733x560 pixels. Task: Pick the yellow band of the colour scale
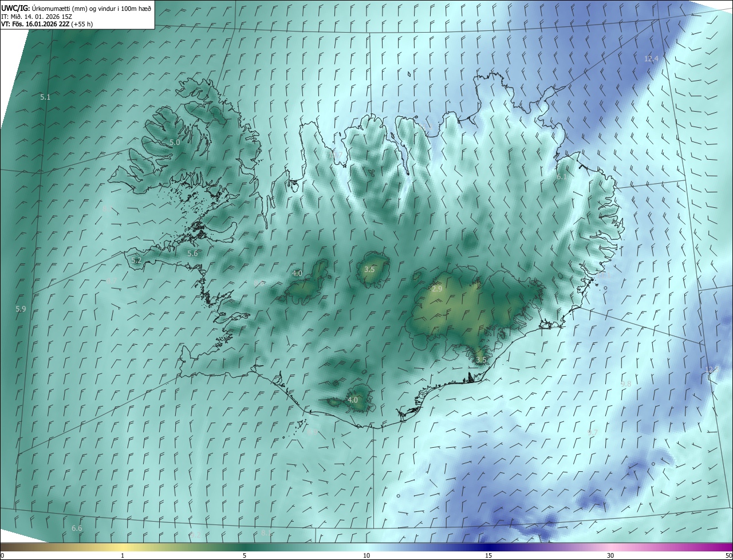coord(123,547)
